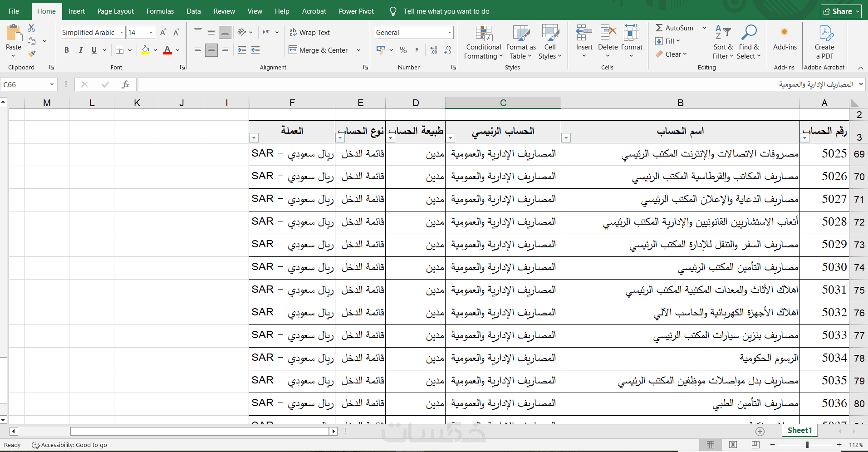The width and height of the screenshot is (868, 452).
Task: Apply Percent Style format
Action: coord(403,50)
